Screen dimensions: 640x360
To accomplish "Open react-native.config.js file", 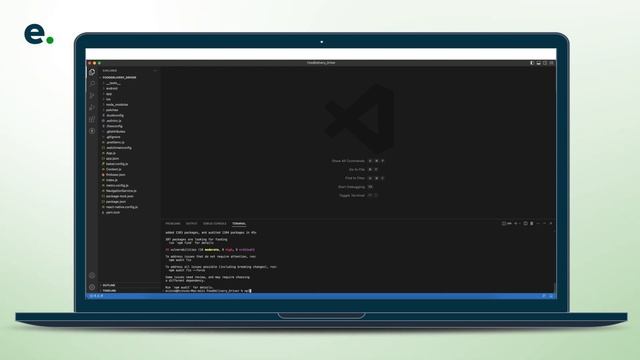I will (122, 207).
